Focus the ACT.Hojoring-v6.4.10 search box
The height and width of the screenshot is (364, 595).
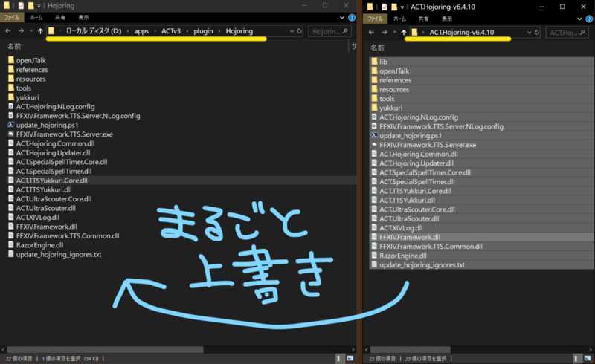coord(567,33)
